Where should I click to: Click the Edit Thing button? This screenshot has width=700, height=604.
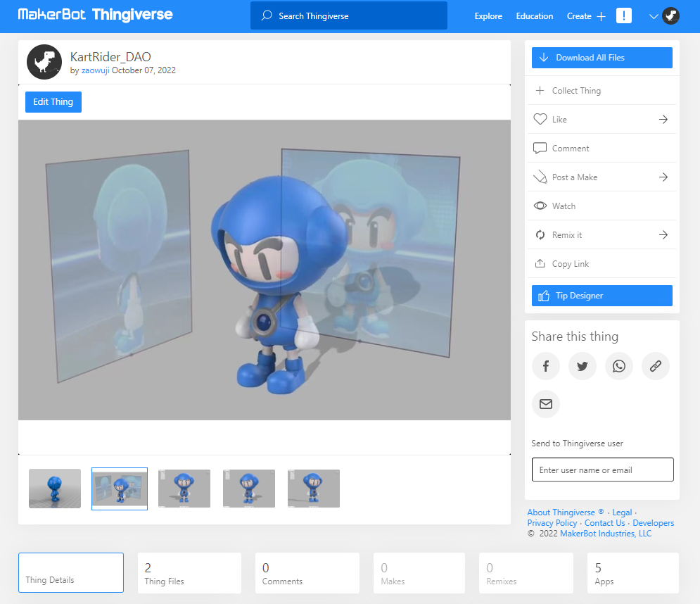coord(53,102)
